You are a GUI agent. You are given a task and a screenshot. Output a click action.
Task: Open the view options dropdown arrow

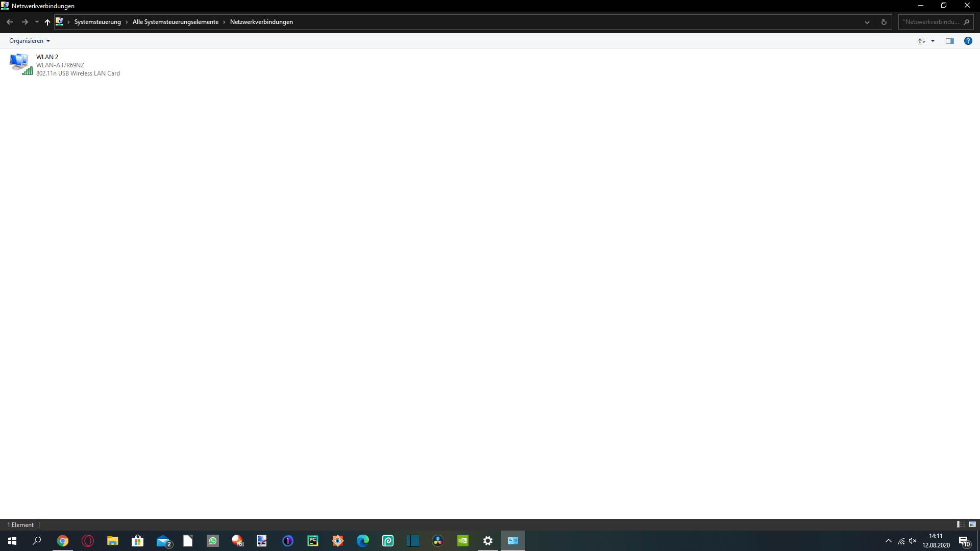point(933,41)
